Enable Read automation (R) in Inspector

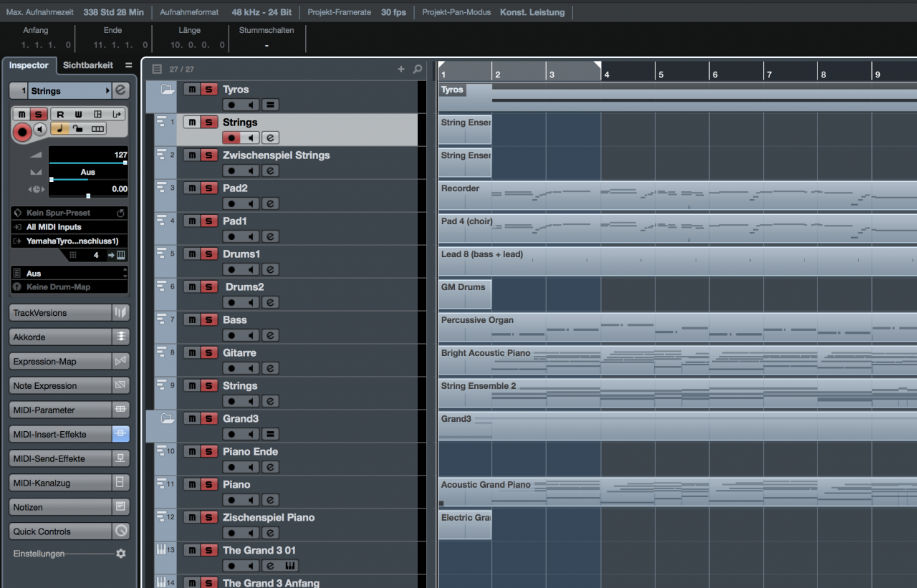click(61, 115)
